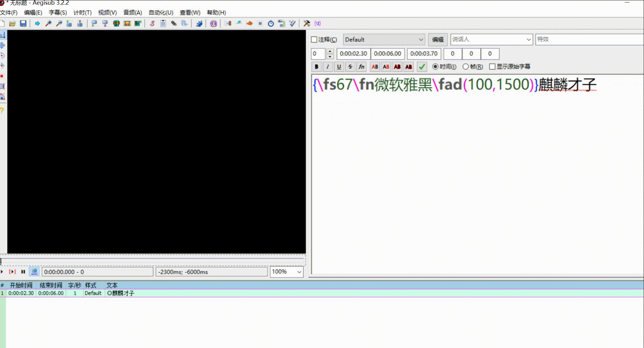This screenshot has width=644, height=348.
Task: Open the 字幕(S) menu
Action: tap(58, 13)
